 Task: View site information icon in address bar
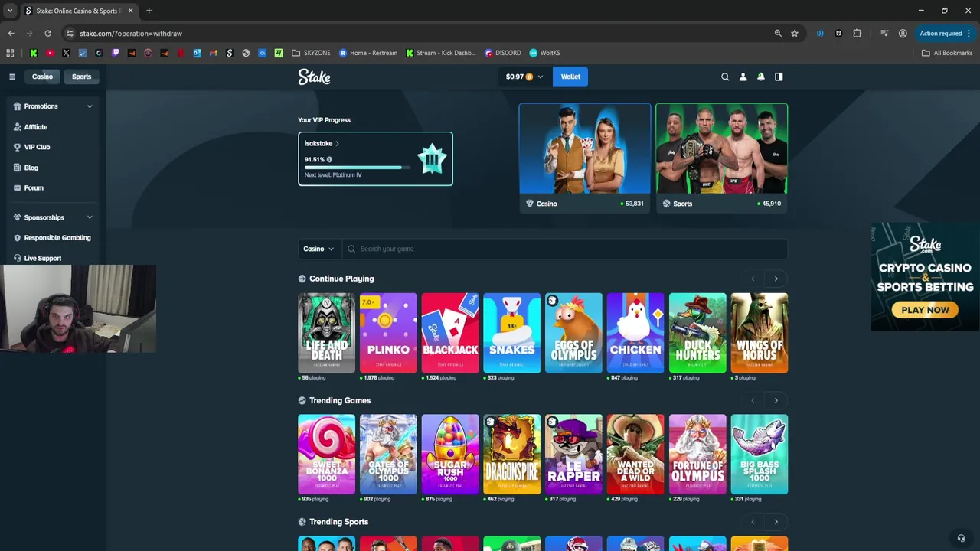coord(70,34)
